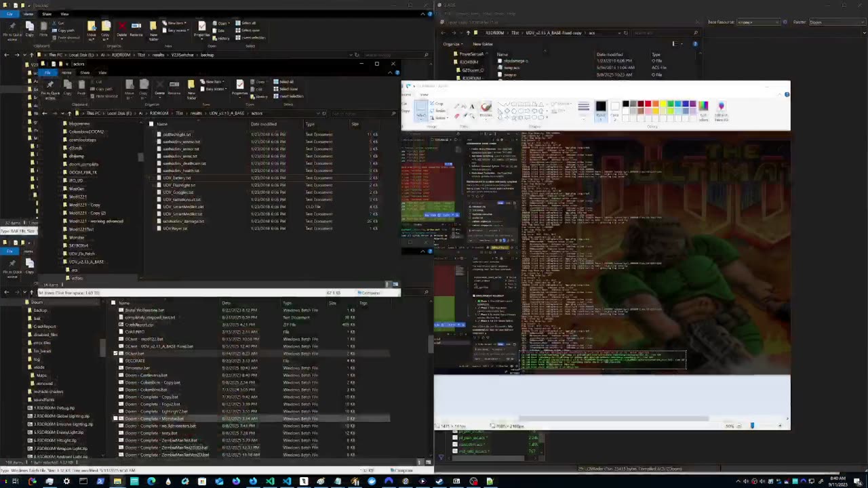This screenshot has height=488, width=868.
Task: Click Paste icon in actors window ribbon
Action: coord(81,87)
